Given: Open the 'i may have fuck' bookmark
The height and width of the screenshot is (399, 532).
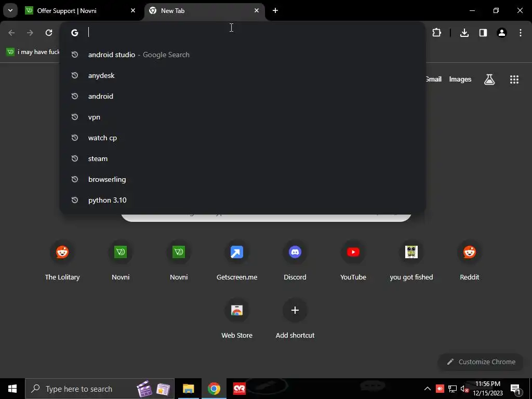Looking at the screenshot, I should (x=33, y=52).
